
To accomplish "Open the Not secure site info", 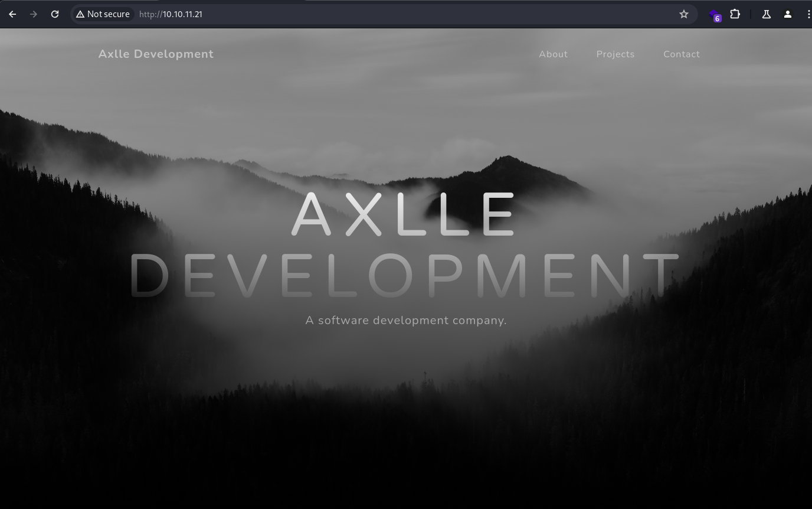I will pyautogui.click(x=103, y=14).
